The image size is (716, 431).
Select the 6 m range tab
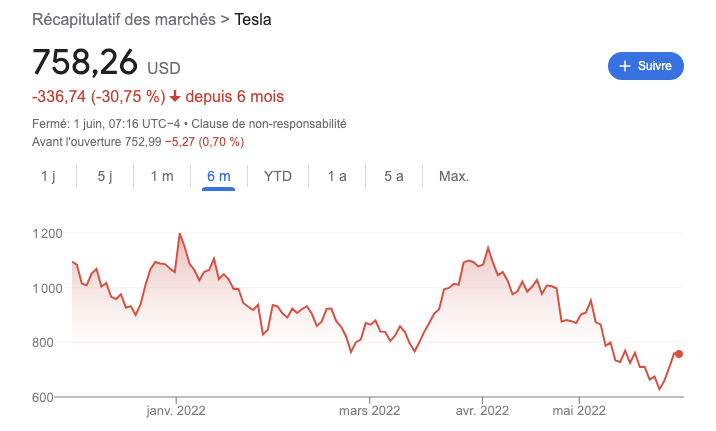point(218,176)
